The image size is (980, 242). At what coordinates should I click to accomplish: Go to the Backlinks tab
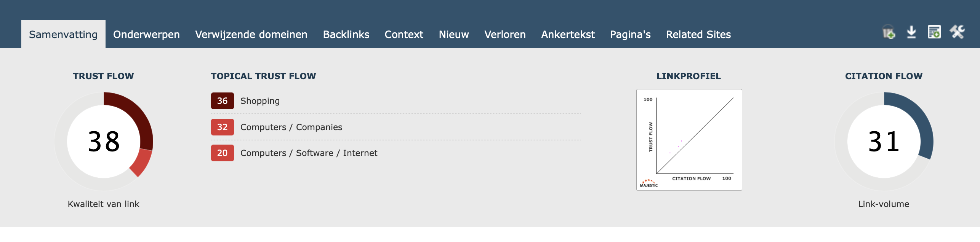[346, 34]
